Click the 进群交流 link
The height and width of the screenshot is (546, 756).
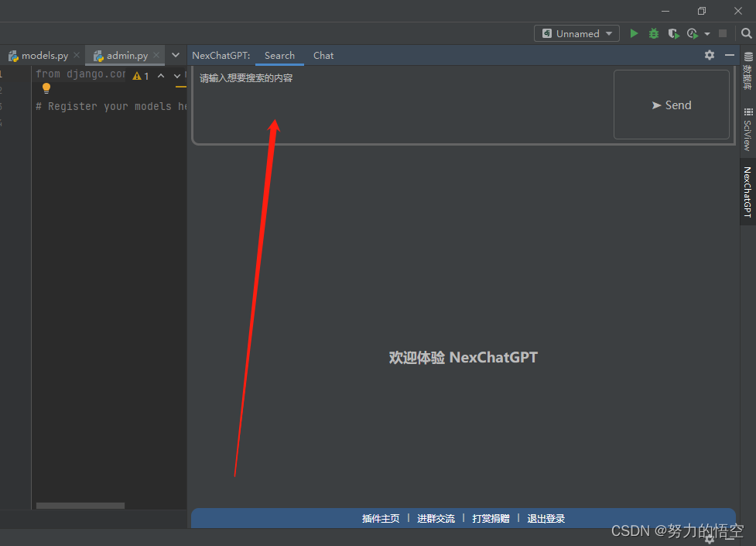point(436,518)
